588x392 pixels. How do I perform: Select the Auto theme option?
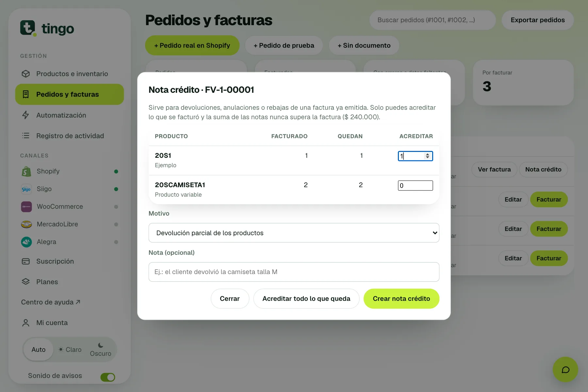click(39, 350)
